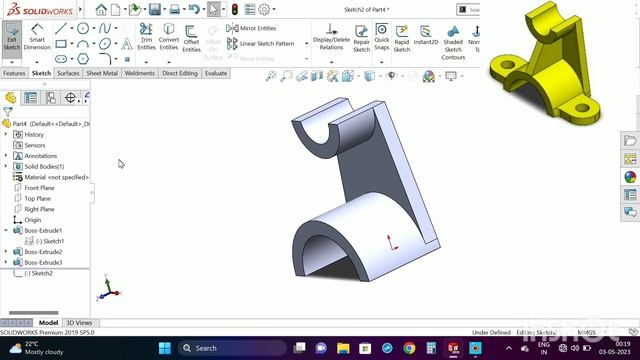Click the Offset Entities tool

click(191, 39)
